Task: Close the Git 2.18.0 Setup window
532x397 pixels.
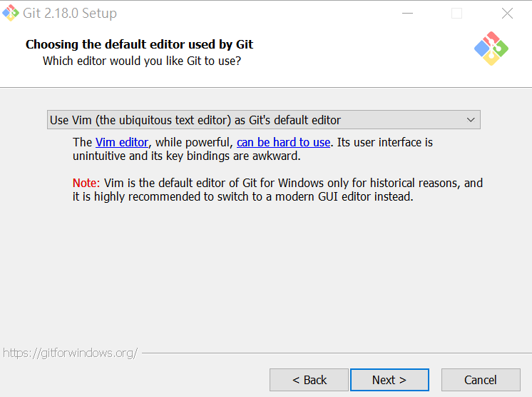Action: (x=507, y=14)
